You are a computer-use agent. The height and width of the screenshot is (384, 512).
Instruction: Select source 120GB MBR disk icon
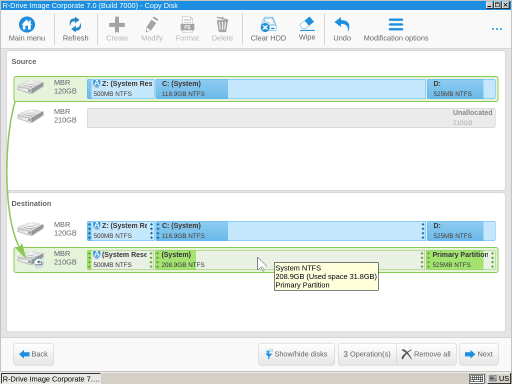click(30, 87)
